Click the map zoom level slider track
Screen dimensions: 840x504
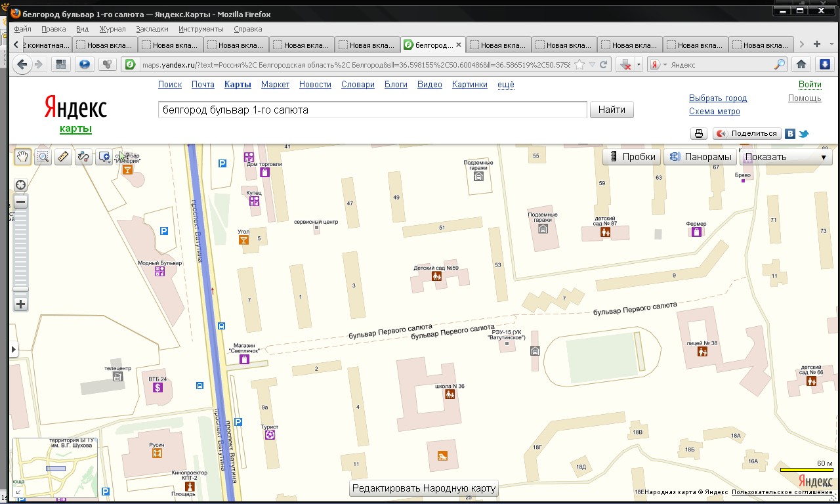20,251
